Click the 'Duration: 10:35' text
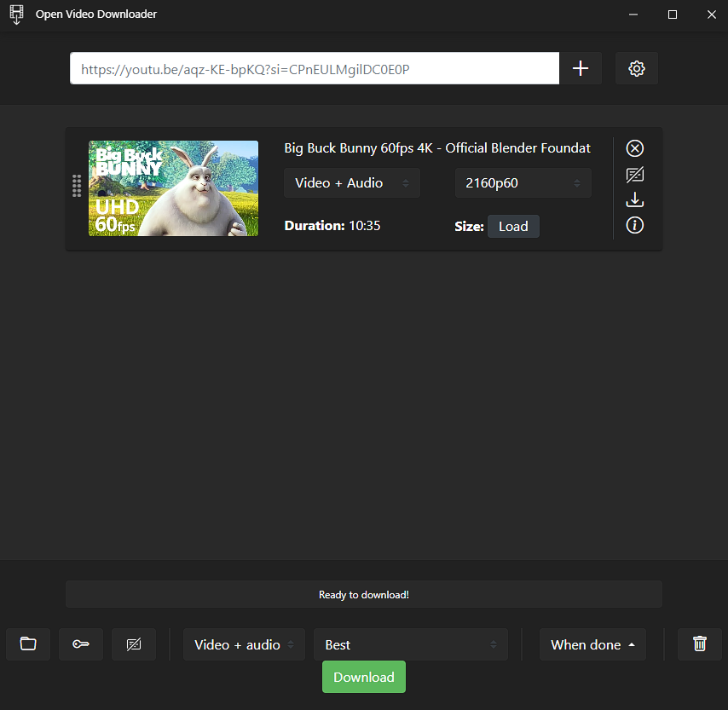The image size is (728, 710). tap(332, 226)
